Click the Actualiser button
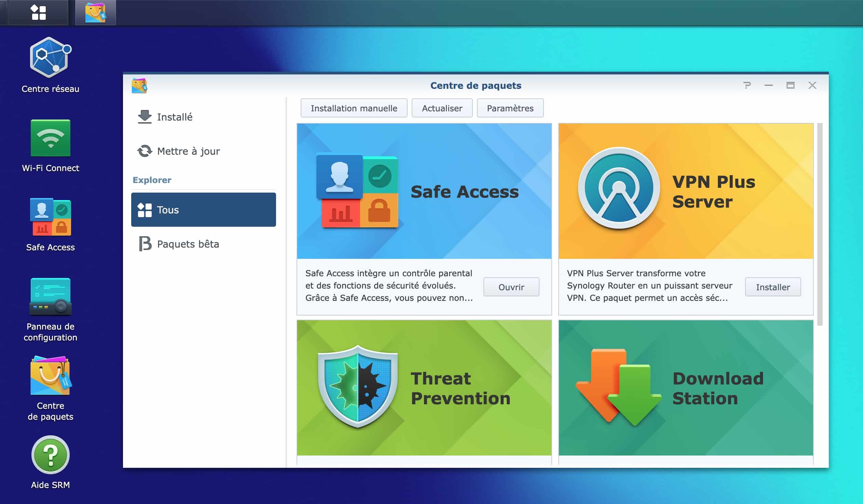The width and height of the screenshot is (863, 504). [442, 108]
